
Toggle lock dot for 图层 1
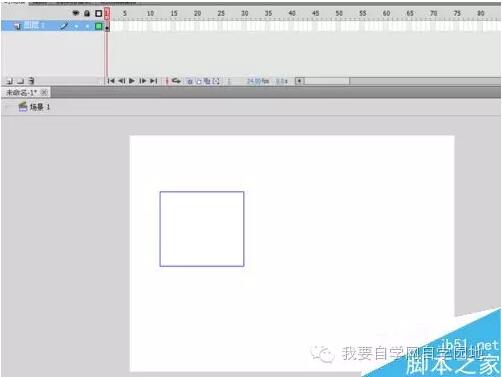[x=87, y=26]
